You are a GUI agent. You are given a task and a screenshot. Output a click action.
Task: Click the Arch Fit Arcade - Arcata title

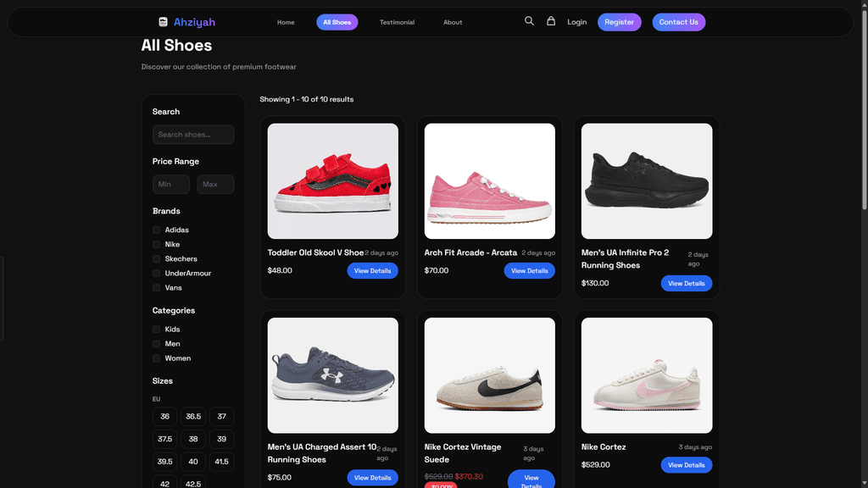(470, 252)
